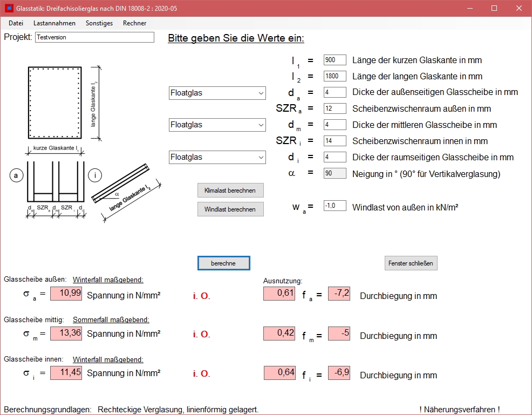
Task: Click the 'Glasscheibe außen:' label
Action: [35, 279]
